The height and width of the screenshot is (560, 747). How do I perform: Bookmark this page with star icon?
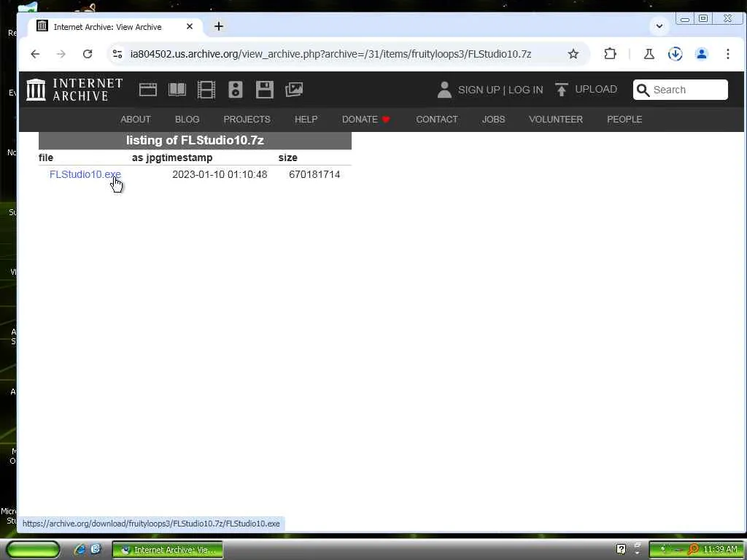pos(573,54)
